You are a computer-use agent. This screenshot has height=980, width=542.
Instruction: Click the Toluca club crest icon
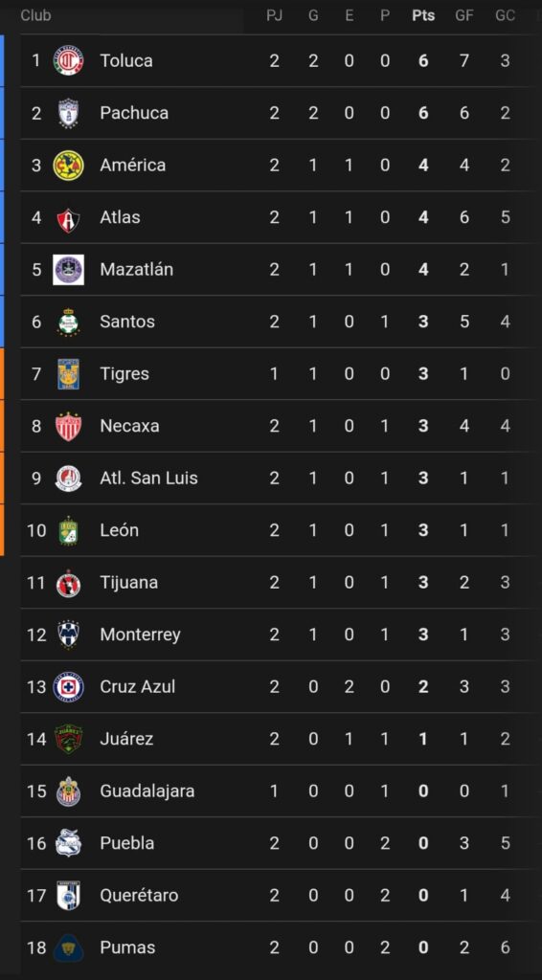tap(68, 60)
